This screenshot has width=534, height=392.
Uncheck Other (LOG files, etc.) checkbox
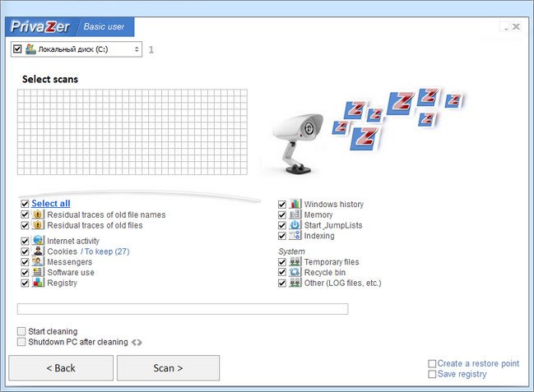tap(282, 283)
